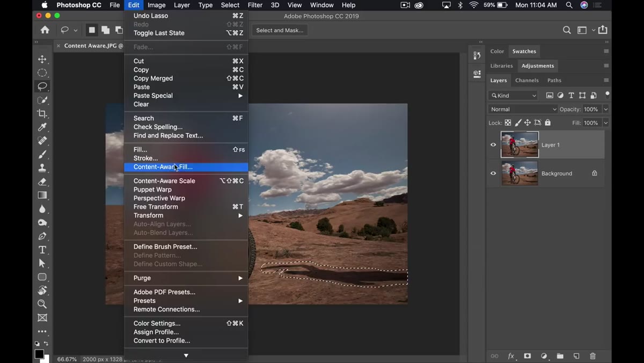Hide Layer 1 with eye icon
Image resolution: width=644 pixels, height=363 pixels.
click(x=493, y=144)
